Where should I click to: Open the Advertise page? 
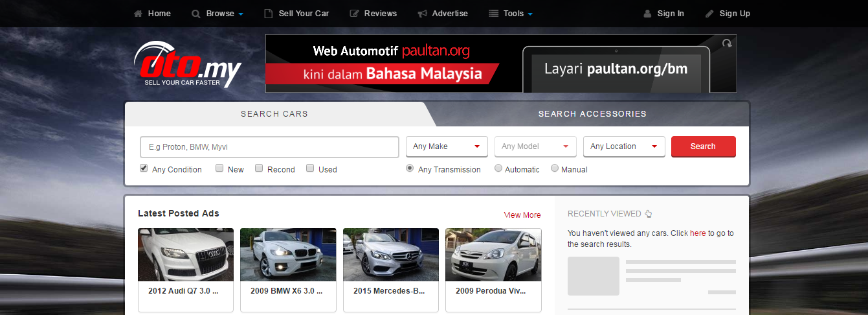450,14
